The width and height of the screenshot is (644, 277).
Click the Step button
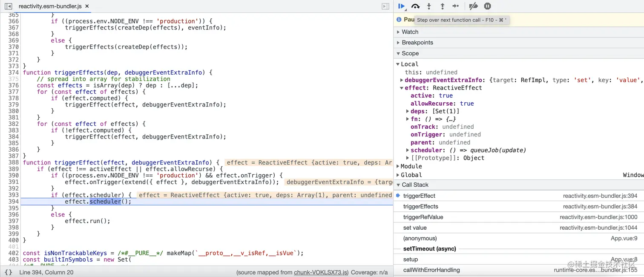[x=456, y=6]
